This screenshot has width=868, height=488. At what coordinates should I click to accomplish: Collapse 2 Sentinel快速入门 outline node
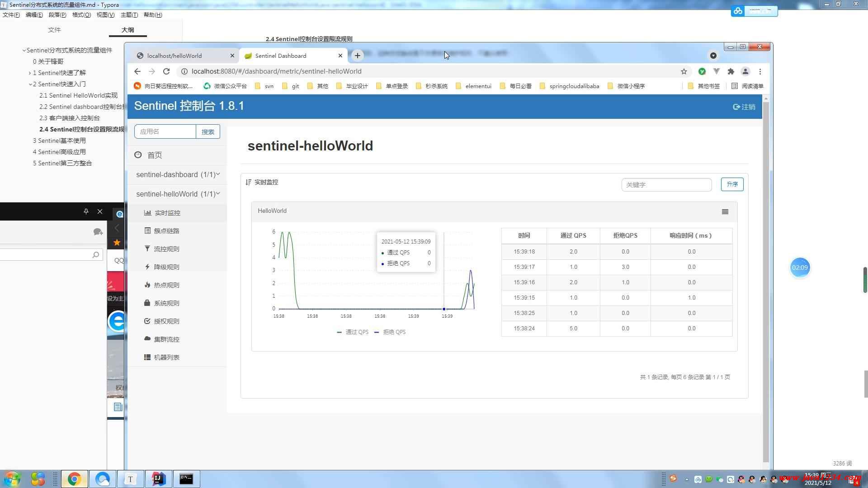[30, 84]
